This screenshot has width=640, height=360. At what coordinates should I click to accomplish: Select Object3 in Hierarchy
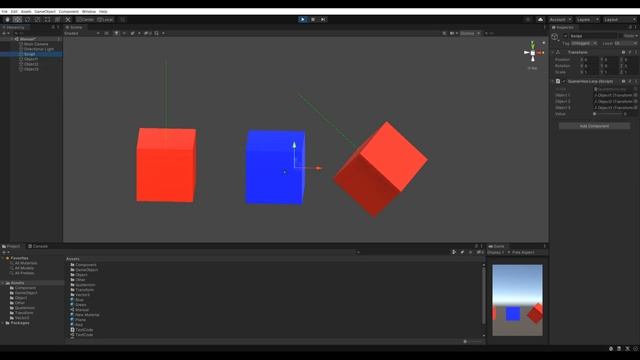(x=31, y=69)
